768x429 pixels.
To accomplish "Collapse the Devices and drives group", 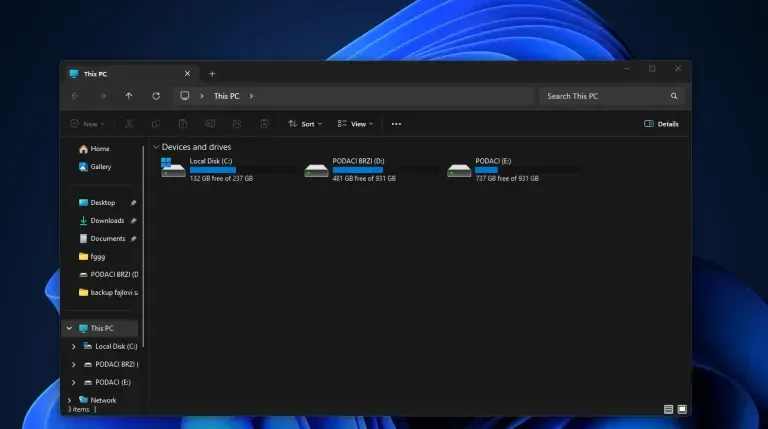I will pos(156,147).
